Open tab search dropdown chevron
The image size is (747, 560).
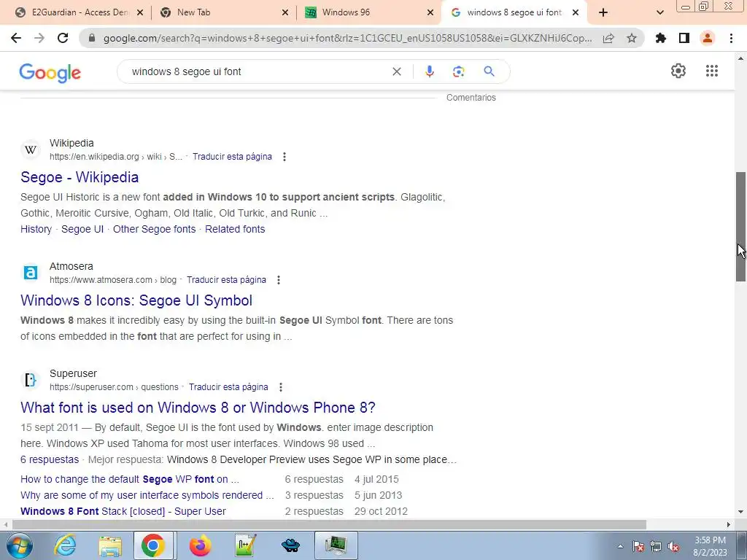[x=659, y=12]
